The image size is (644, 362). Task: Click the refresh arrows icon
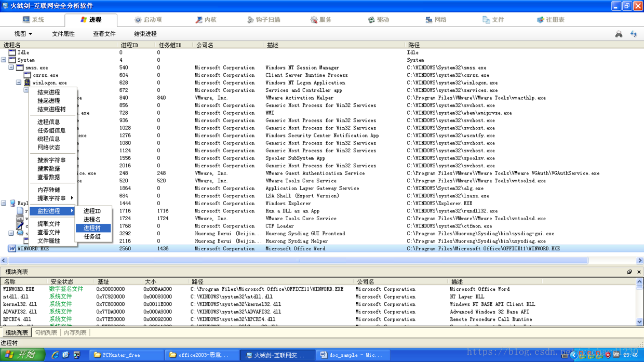coord(634,34)
